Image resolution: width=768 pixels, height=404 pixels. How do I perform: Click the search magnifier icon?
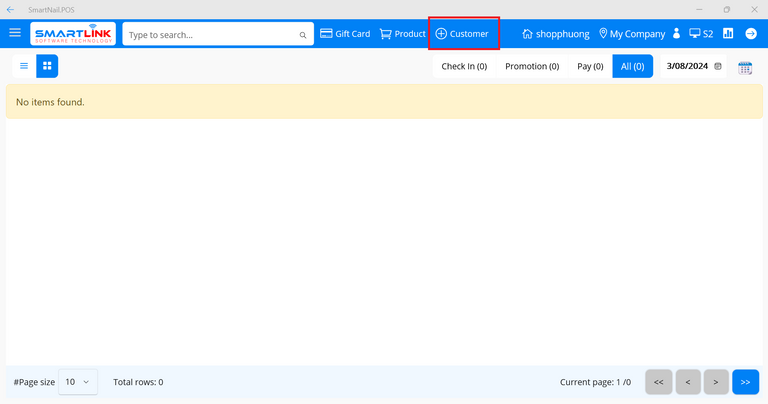tap(303, 35)
